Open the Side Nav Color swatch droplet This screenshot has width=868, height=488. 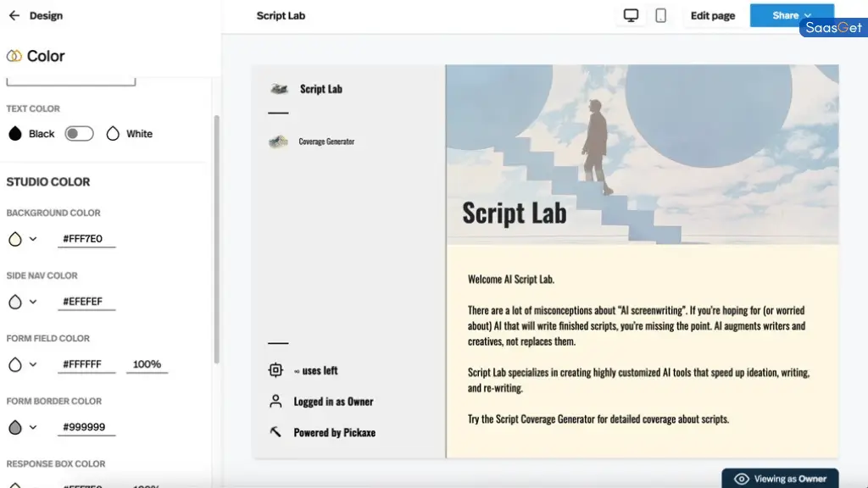[x=15, y=302]
